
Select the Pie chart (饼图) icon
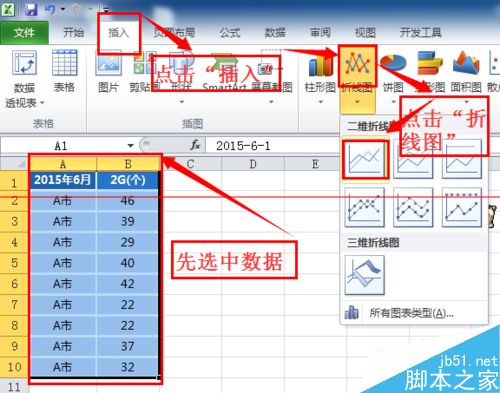click(393, 63)
